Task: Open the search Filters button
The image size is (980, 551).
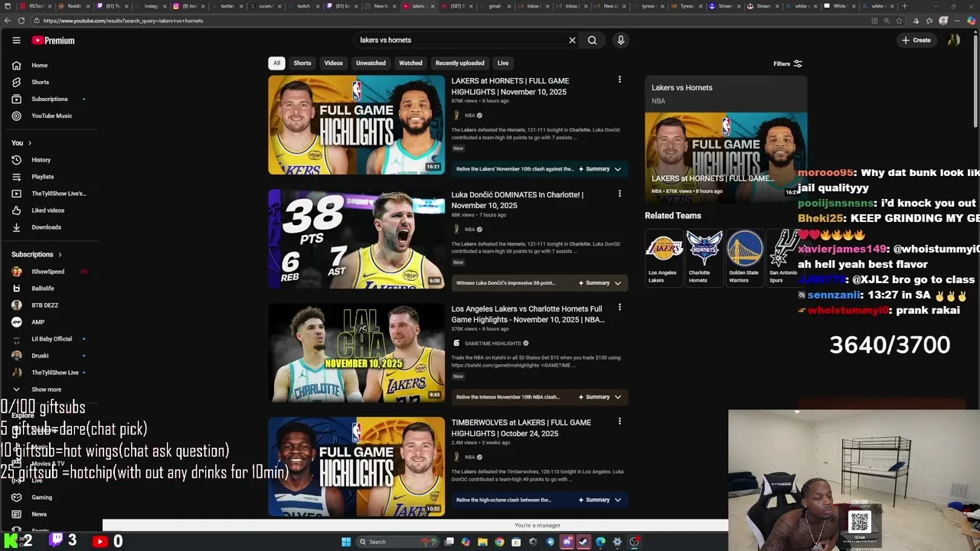Action: pos(787,64)
